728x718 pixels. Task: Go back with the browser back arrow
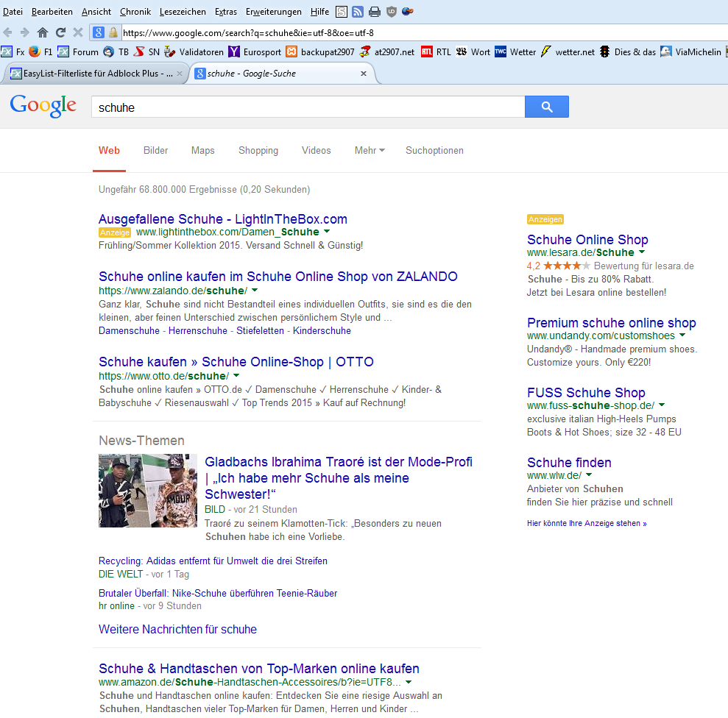click(8, 32)
